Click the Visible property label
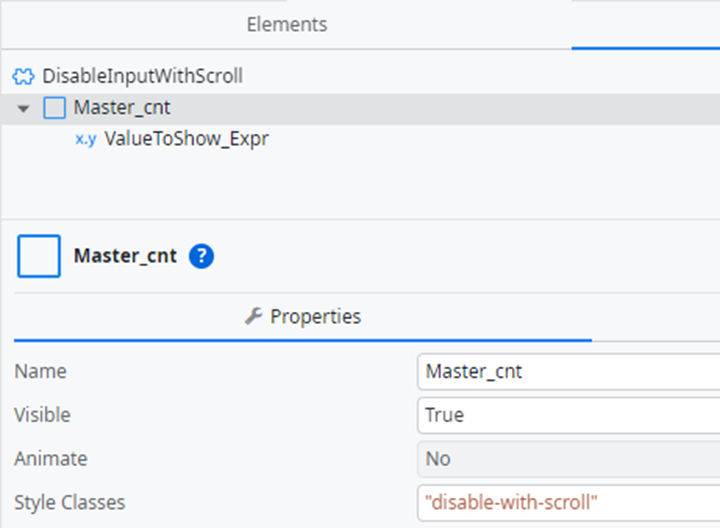 click(x=42, y=415)
